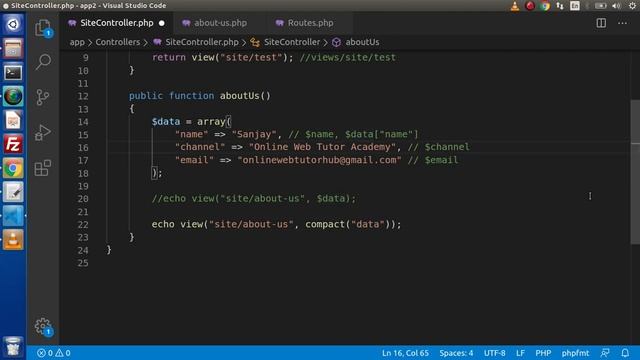
Task: Click the phpfmt status bar entry
Action: pyautogui.click(x=575, y=353)
